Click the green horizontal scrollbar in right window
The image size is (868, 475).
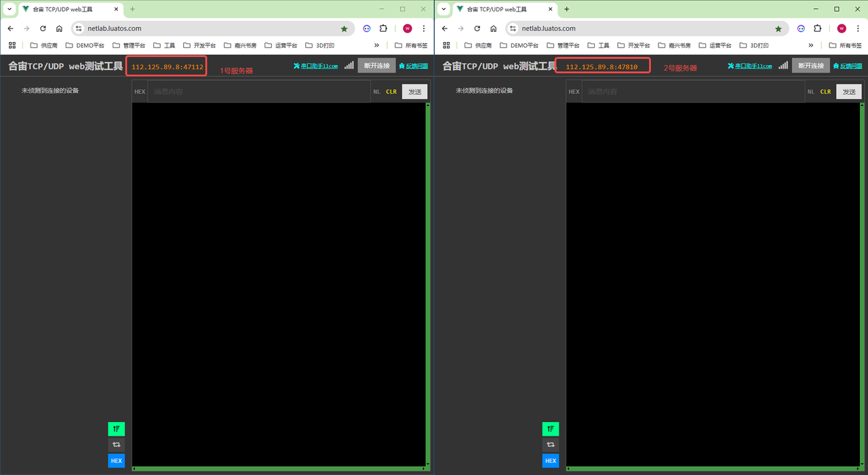[x=713, y=468]
